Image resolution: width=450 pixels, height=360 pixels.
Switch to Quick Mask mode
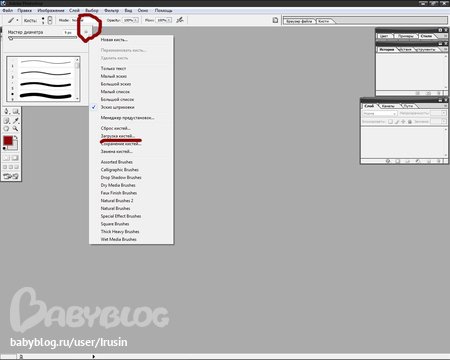15,158
